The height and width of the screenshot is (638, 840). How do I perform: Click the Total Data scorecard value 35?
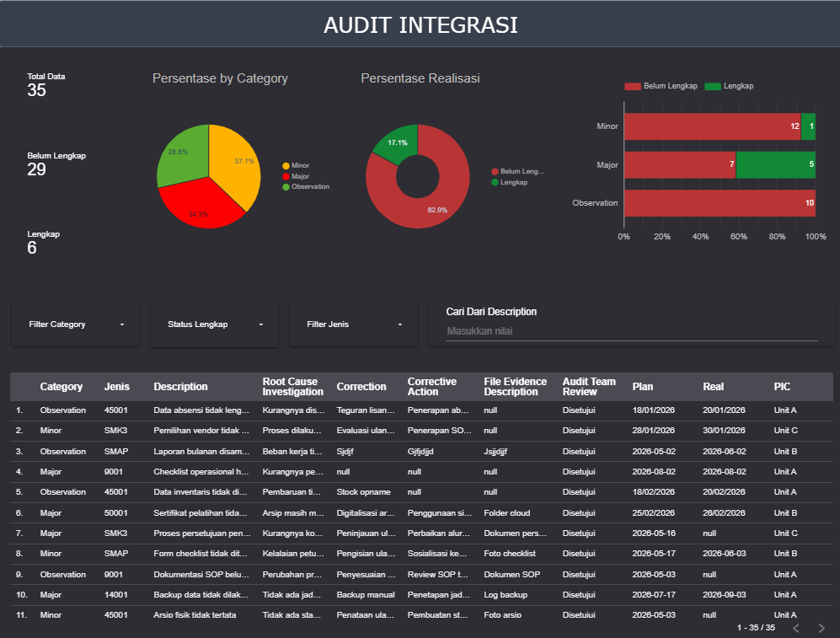coord(36,90)
